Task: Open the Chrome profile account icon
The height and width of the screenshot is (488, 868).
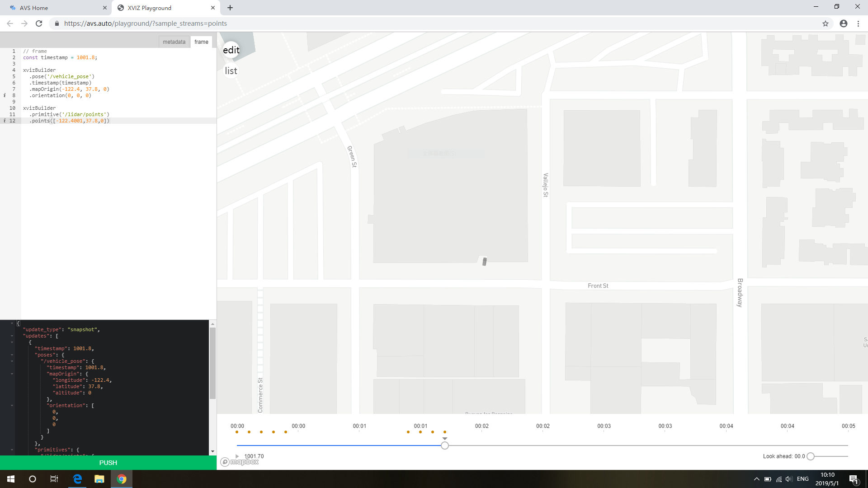Action: 844,23
